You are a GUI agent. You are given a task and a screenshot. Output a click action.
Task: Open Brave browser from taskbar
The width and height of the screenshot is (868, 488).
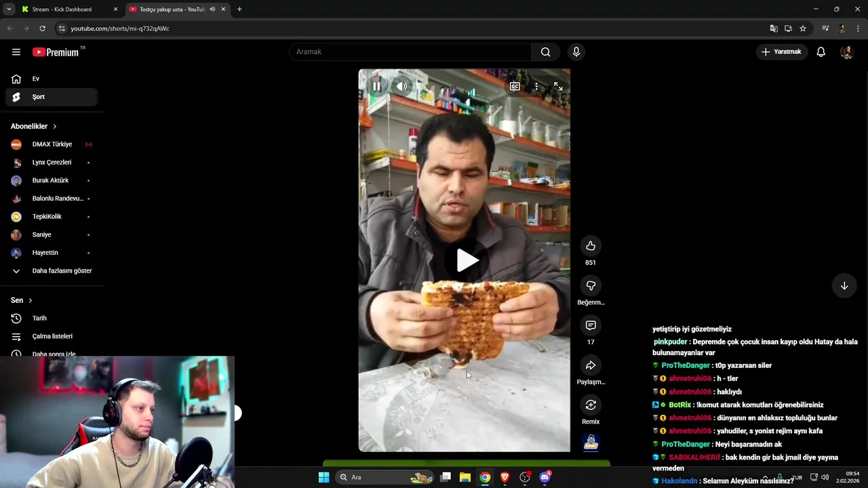click(505, 477)
